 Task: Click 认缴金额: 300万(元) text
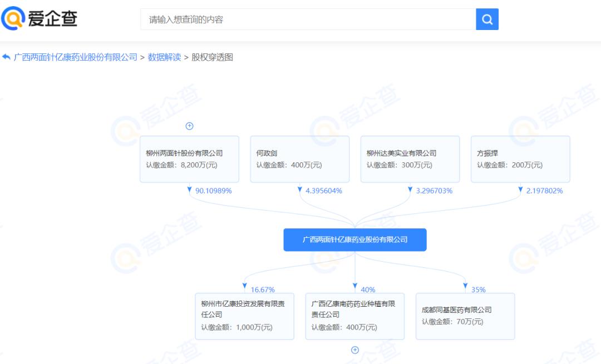[400, 165]
